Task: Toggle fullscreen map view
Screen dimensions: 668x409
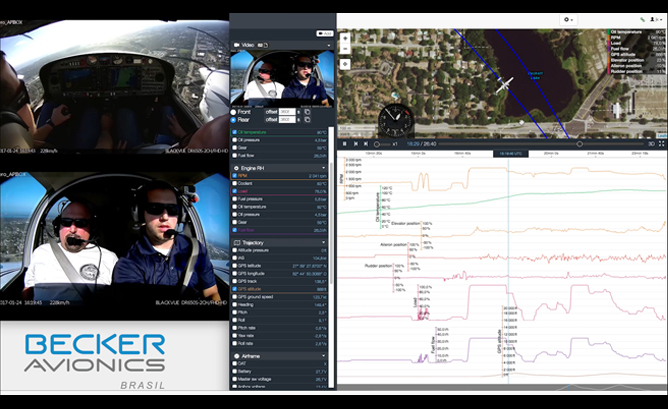Action: [662, 144]
